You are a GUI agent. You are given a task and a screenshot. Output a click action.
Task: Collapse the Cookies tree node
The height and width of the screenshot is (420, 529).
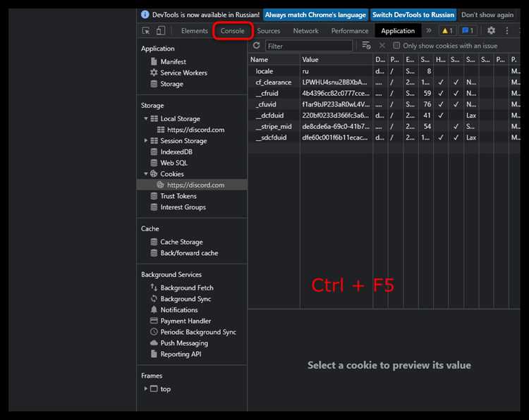146,174
